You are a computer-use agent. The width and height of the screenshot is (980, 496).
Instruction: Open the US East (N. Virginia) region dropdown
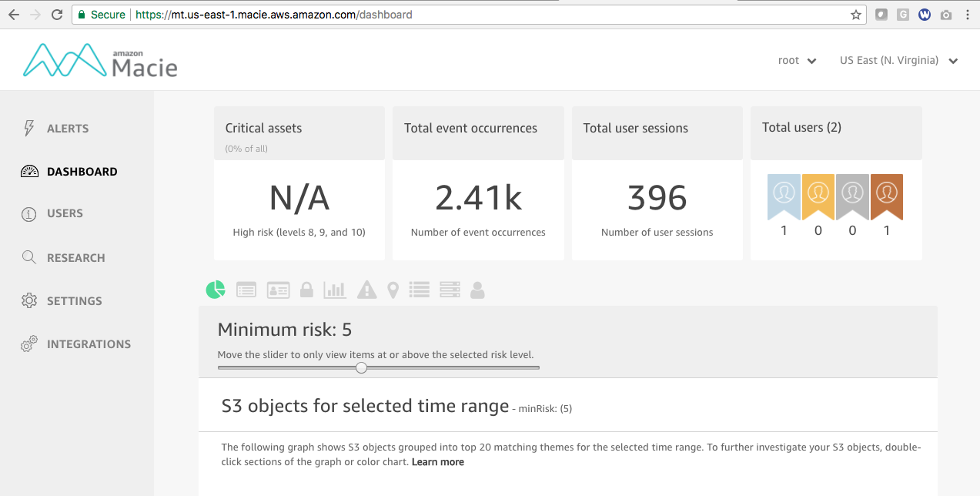[x=898, y=61]
